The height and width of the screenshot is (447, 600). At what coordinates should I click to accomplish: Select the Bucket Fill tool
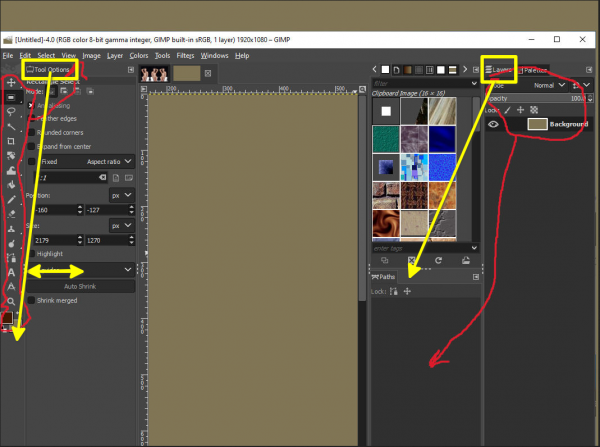pyautogui.click(x=11, y=185)
